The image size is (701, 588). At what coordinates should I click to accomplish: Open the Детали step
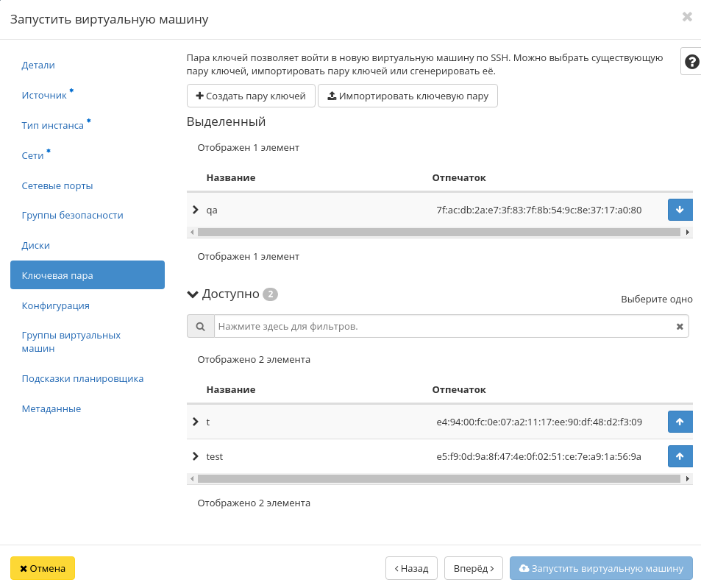click(38, 65)
